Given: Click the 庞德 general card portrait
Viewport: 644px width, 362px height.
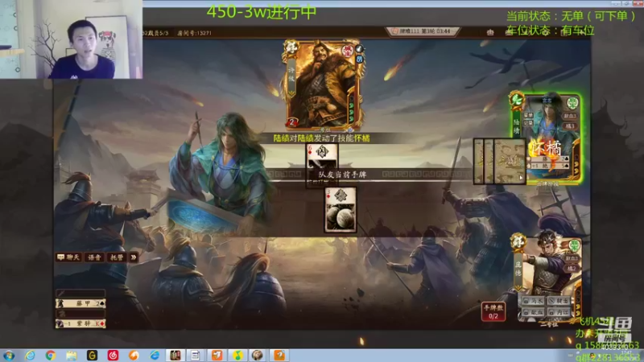Looking at the screenshot, I should click(548, 279).
